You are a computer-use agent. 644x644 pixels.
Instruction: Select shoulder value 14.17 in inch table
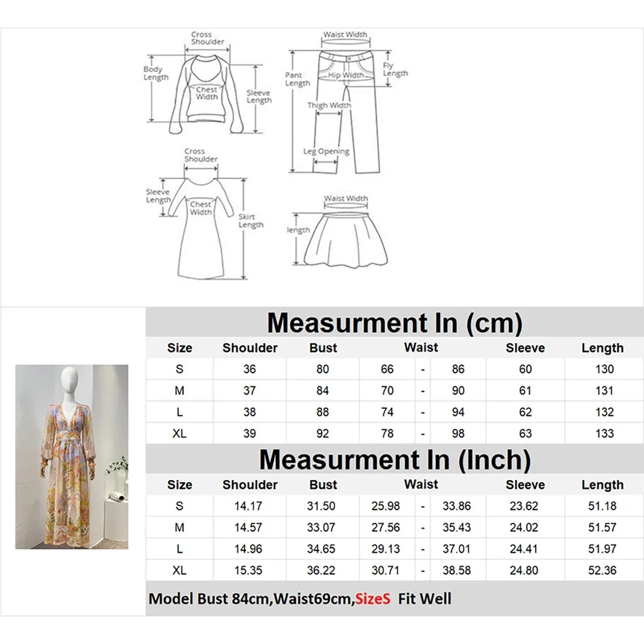point(248,506)
